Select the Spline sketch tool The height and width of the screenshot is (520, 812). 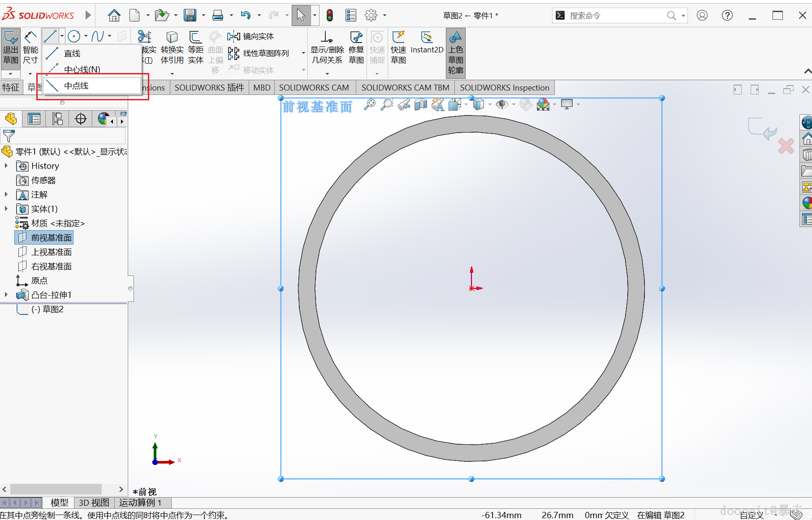point(97,36)
